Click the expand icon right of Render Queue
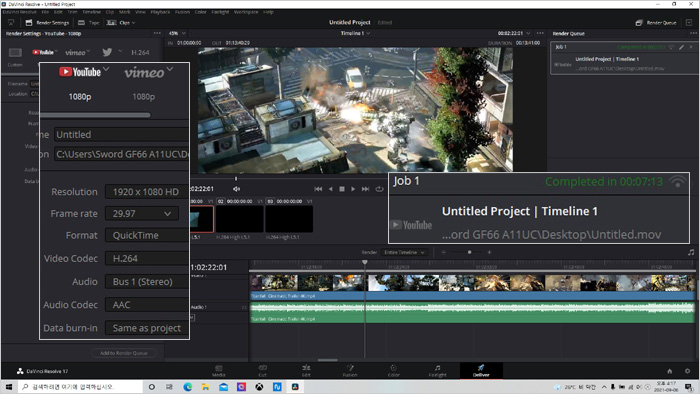Screen dimensions: 700x394 click(689, 22)
